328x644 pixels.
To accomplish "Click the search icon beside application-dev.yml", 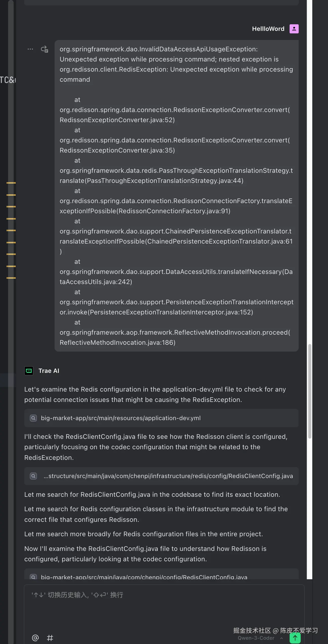I will tap(33, 418).
